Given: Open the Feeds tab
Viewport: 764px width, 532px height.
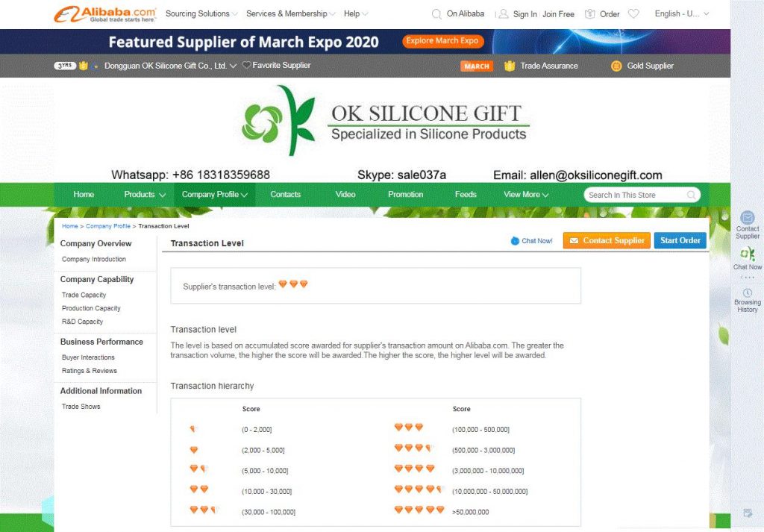Looking at the screenshot, I should (x=466, y=195).
